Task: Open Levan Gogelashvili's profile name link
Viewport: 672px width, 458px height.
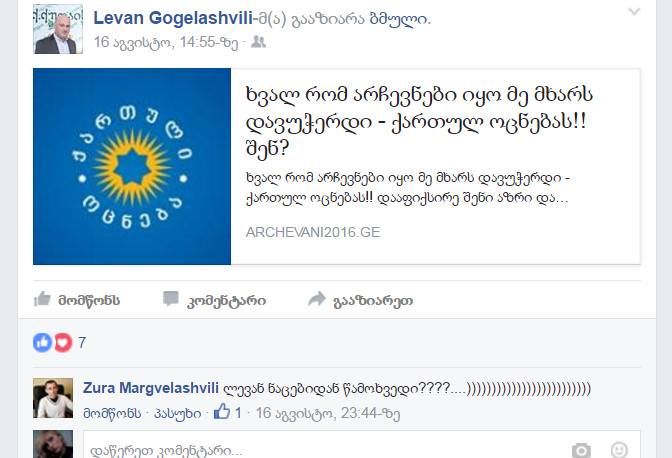Action: click(x=173, y=18)
